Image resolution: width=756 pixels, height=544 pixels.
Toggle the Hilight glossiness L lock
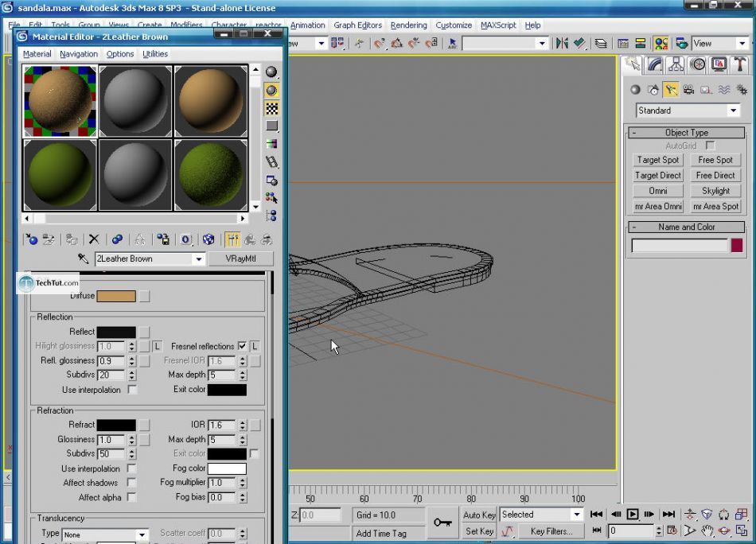click(158, 346)
